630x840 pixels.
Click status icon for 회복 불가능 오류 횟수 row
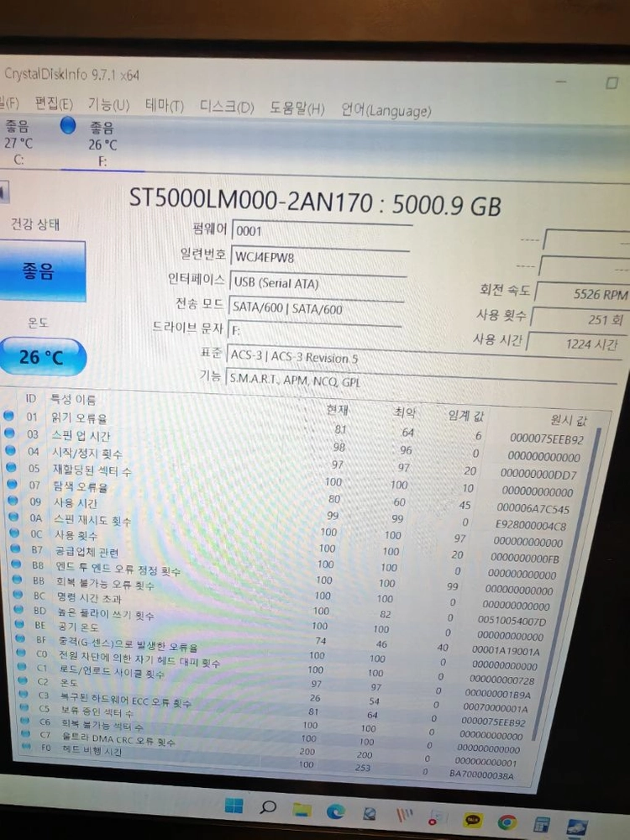pos(17,579)
